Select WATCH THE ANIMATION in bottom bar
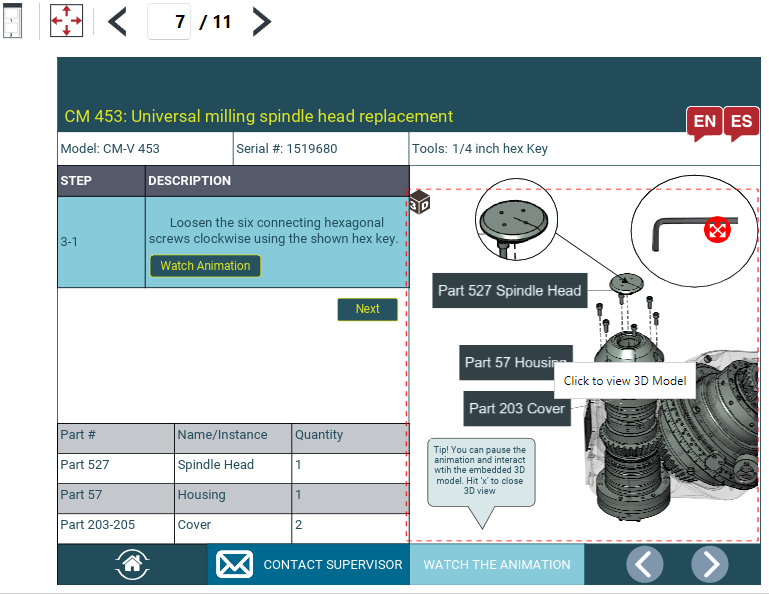This screenshot has width=769, height=594. 496,564
